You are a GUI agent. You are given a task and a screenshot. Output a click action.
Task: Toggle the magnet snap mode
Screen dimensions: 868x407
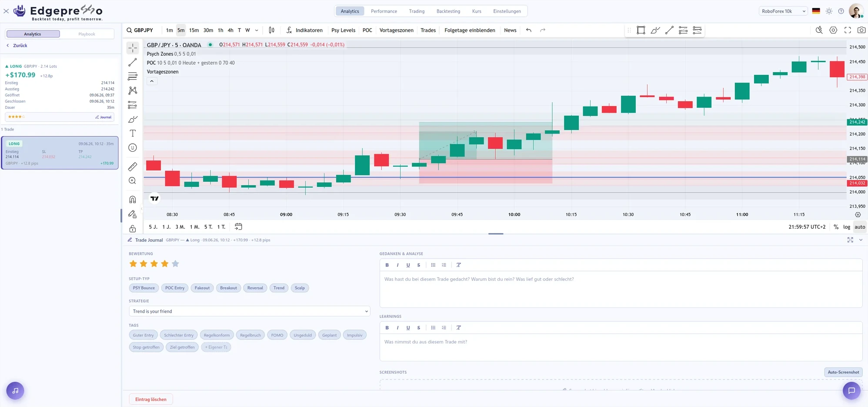point(133,200)
